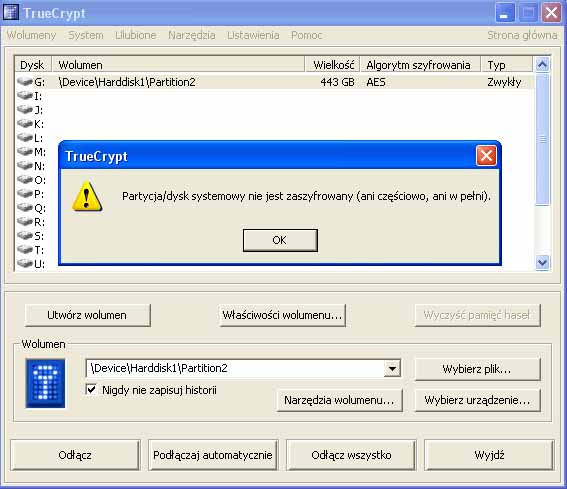Viewport: 567px width, 489px height.
Task: Click Wyczyść pamięć haseł button
Action: click(477, 315)
